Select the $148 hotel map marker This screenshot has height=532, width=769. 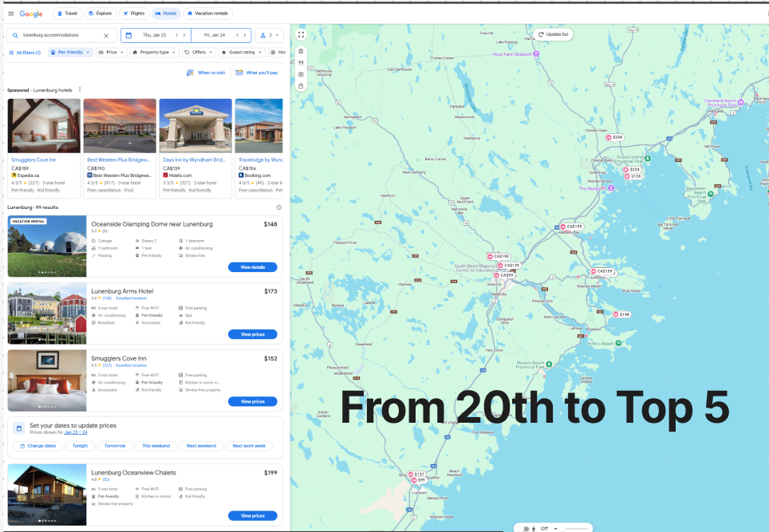point(621,314)
